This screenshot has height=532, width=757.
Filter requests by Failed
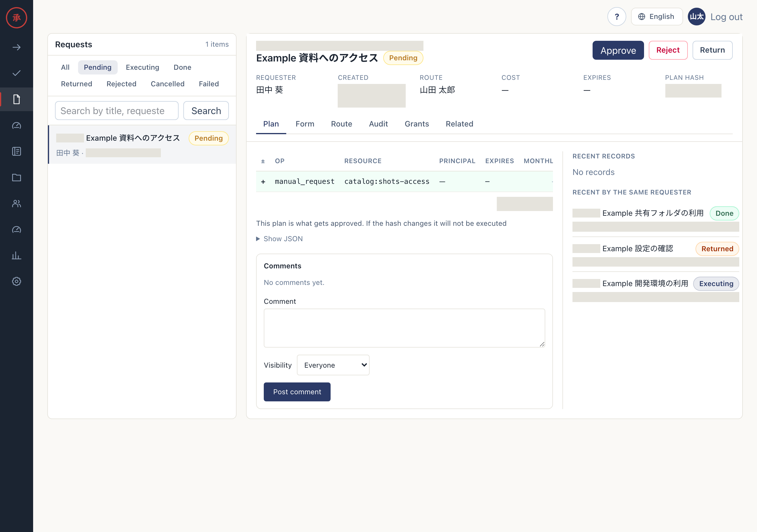click(209, 84)
